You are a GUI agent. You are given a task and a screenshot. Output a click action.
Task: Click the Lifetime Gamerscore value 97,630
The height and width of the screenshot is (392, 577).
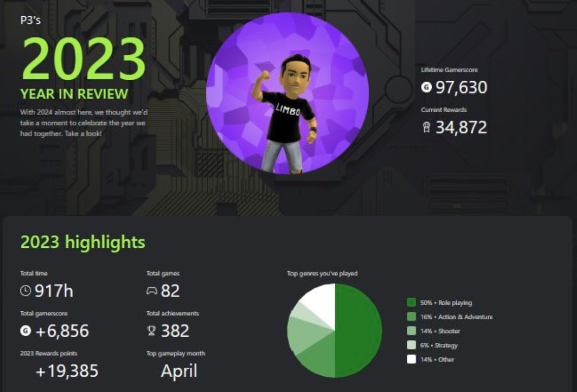(x=462, y=87)
